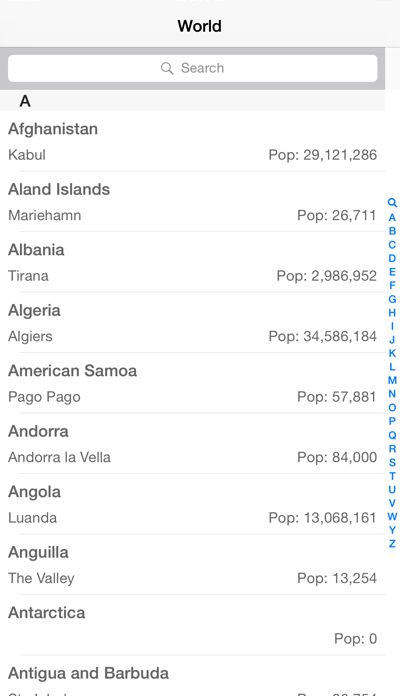Open the Aland Islands row
The height and width of the screenshot is (696, 400).
193,202
